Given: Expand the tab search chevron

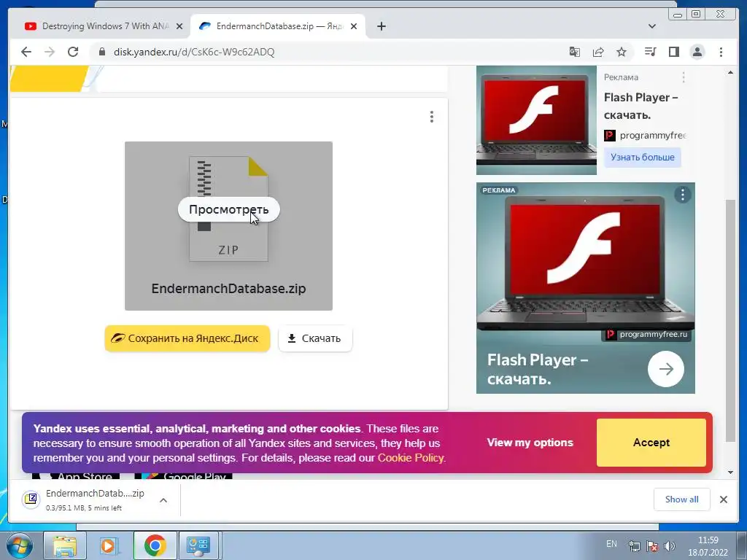Looking at the screenshot, I should click(652, 26).
